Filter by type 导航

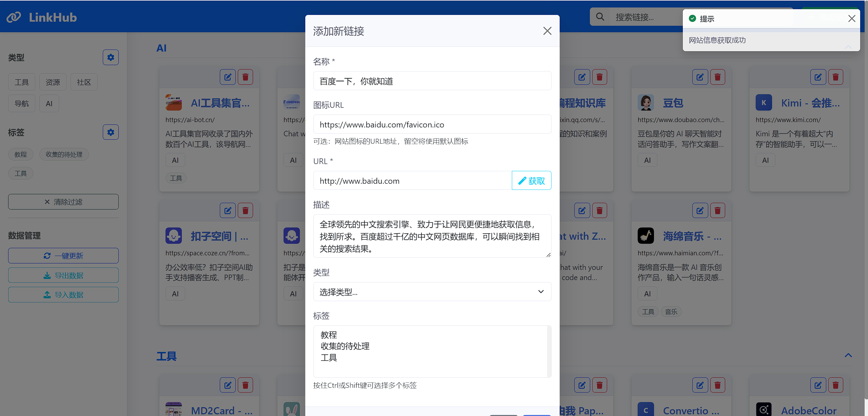pos(22,103)
